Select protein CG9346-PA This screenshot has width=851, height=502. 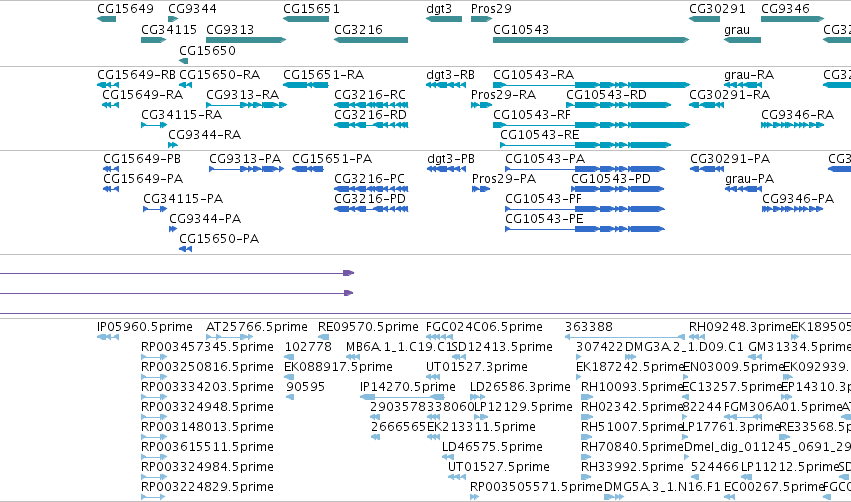pos(792,209)
